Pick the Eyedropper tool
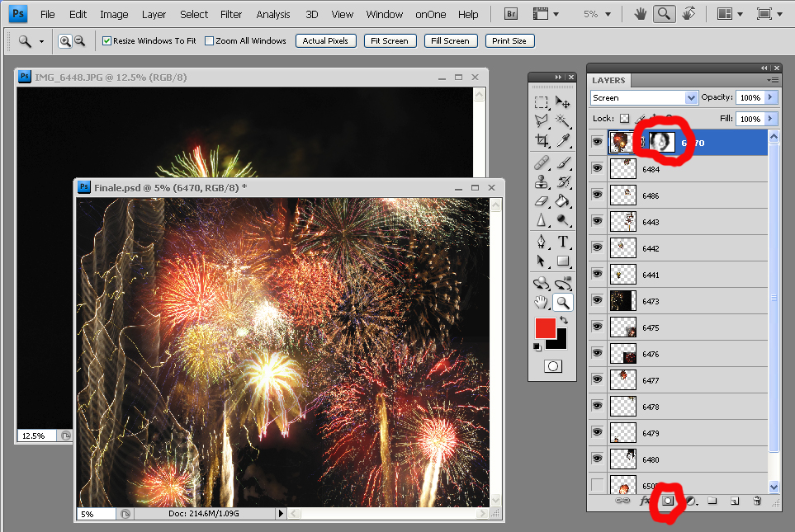Viewport: 795px width, 532px height. click(x=563, y=142)
